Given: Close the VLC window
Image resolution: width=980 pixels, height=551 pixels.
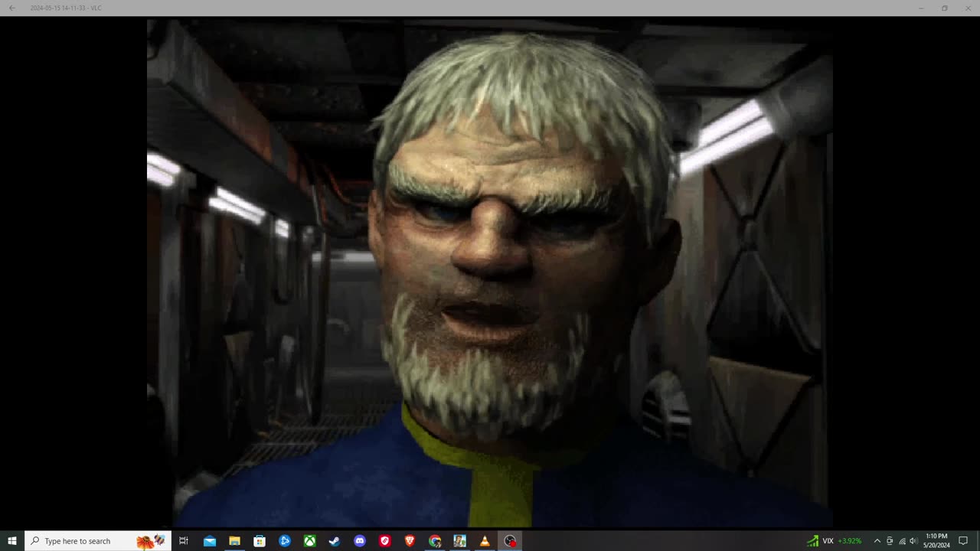Looking at the screenshot, I should pyautogui.click(x=968, y=8).
